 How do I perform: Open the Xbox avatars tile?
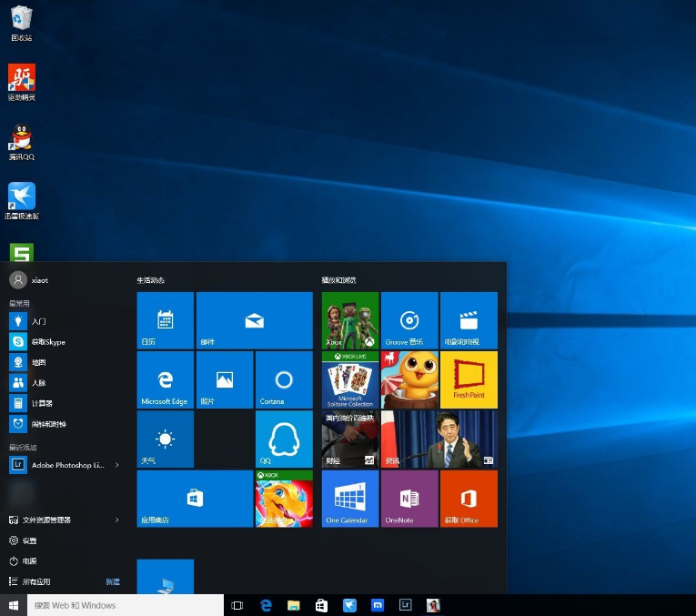(350, 320)
